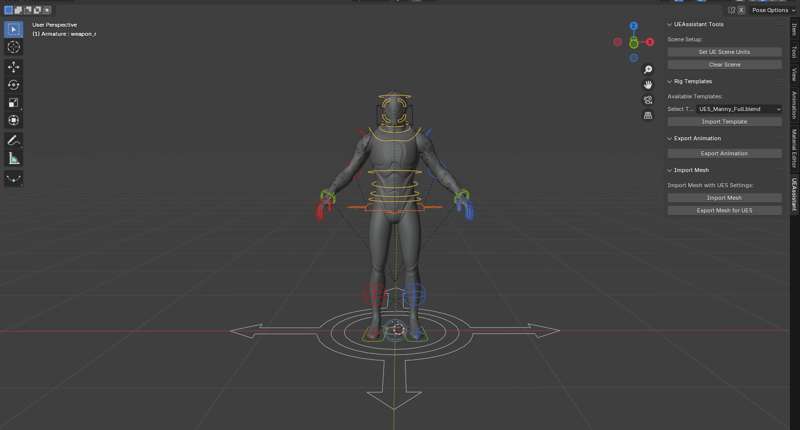800x430 pixels.
Task: Select the Annotate tool
Action: point(14,140)
